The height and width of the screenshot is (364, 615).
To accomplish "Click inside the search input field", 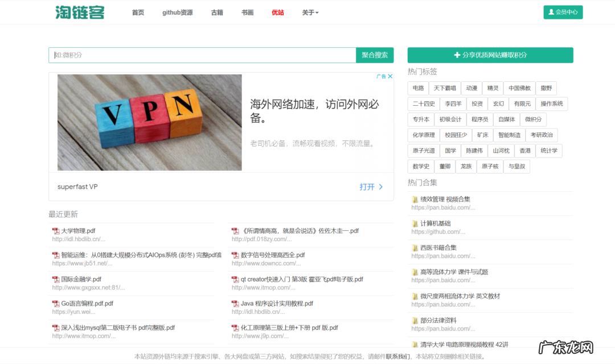I will pyautogui.click(x=199, y=55).
